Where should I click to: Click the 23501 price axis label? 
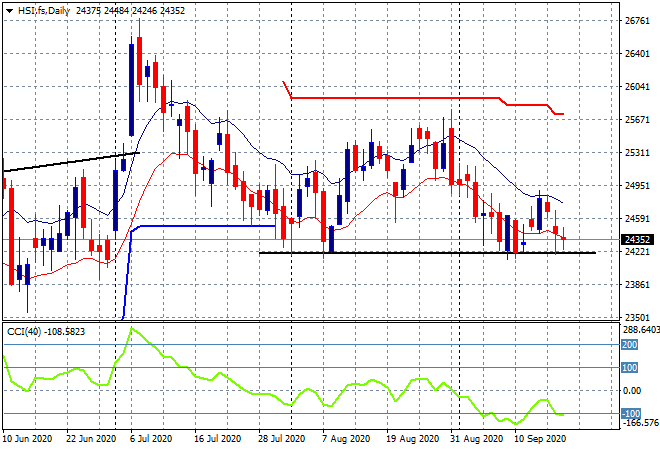[x=637, y=317]
